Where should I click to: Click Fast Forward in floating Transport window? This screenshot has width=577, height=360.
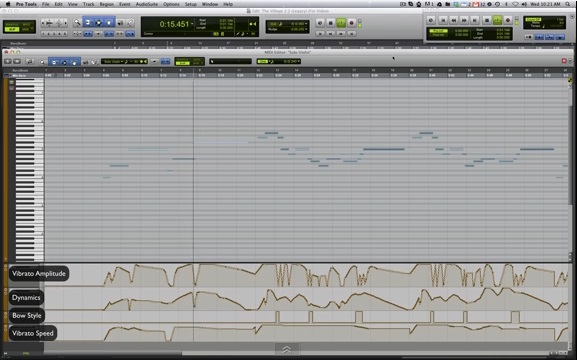[x=464, y=20]
